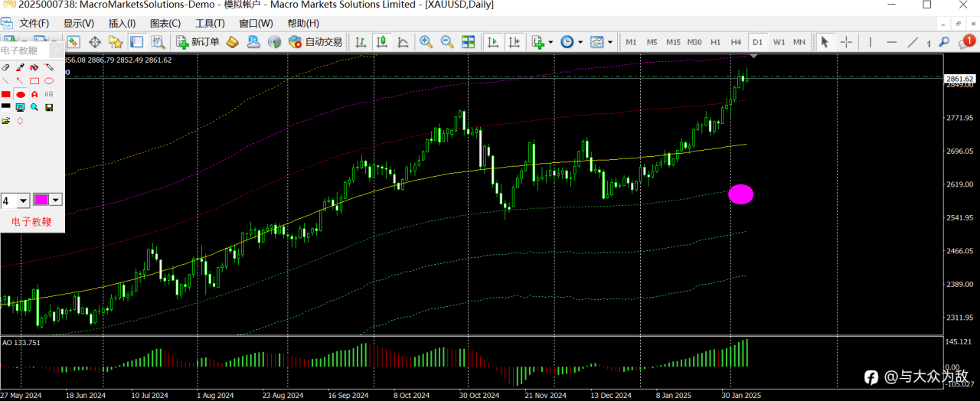Draw a horizontal line tool
The height and width of the screenshot is (401, 980).
(x=890, y=42)
